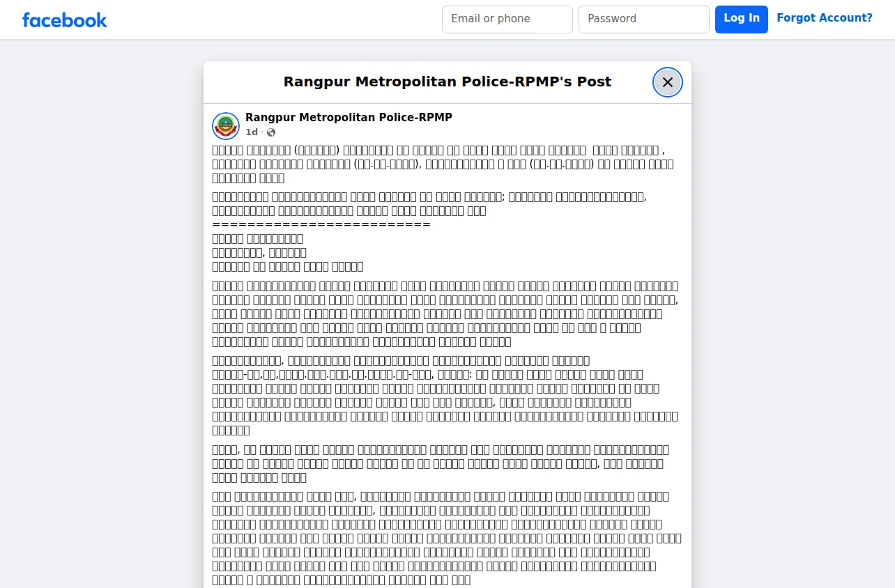Click the dialog title Rangpur Metropolitan Police-RPMP's Post
895x588 pixels.
click(447, 82)
